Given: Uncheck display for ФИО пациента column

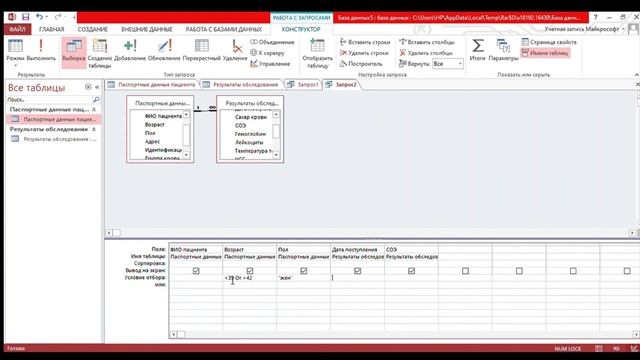Looking at the screenshot, I should coord(196,271).
